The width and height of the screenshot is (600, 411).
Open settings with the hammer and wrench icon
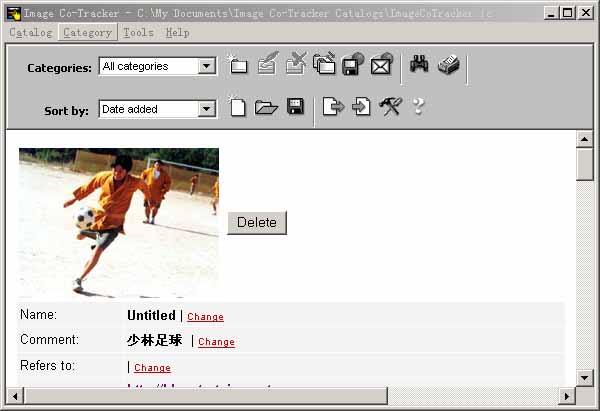click(x=390, y=107)
